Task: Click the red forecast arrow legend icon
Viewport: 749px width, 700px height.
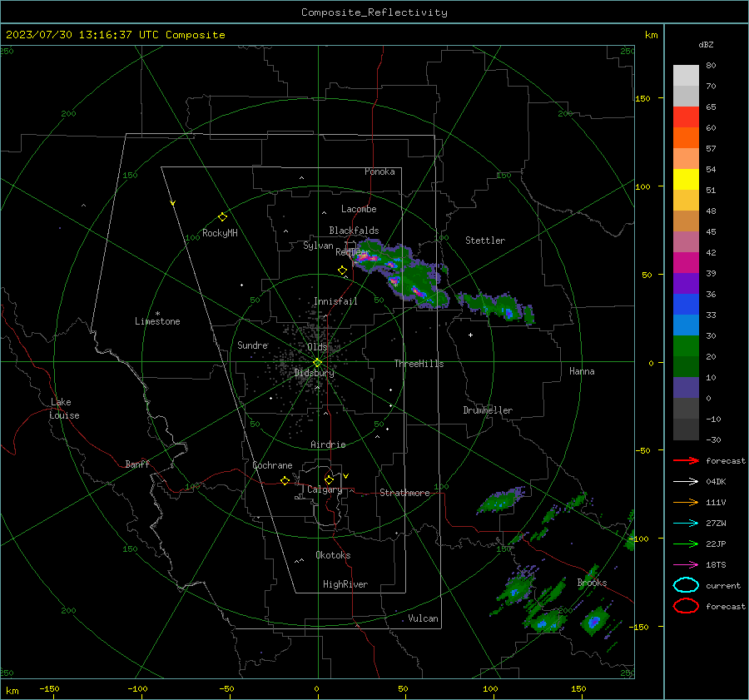Action: (x=686, y=460)
